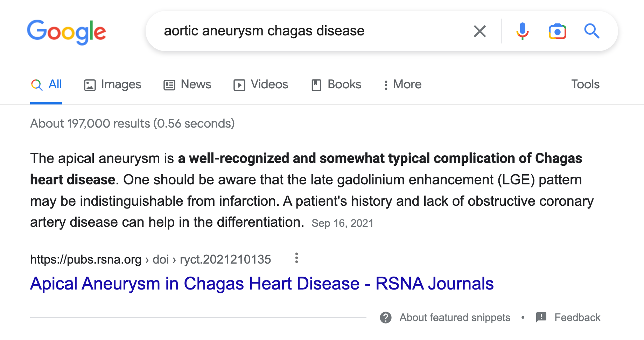This screenshot has height=340, width=644.
Task: Open the Books results tab
Action: pyautogui.click(x=337, y=84)
